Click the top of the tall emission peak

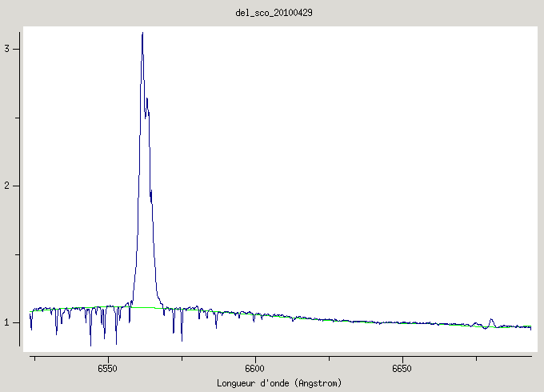pos(142,34)
